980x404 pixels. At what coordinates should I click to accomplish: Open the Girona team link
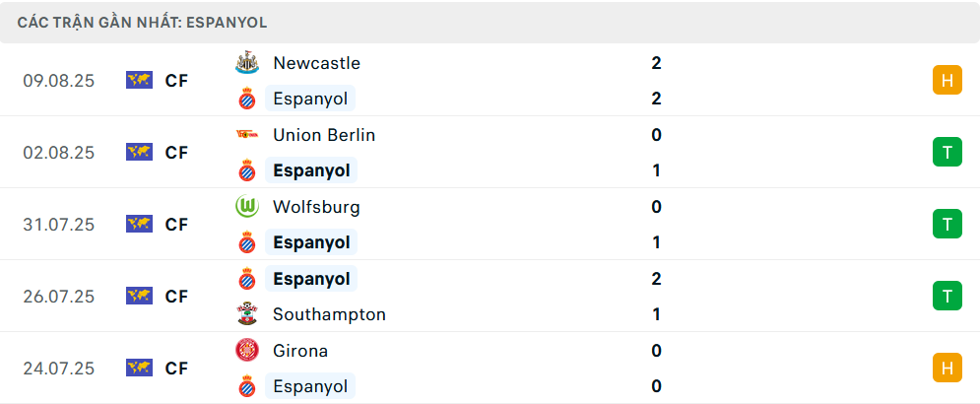[x=300, y=351]
